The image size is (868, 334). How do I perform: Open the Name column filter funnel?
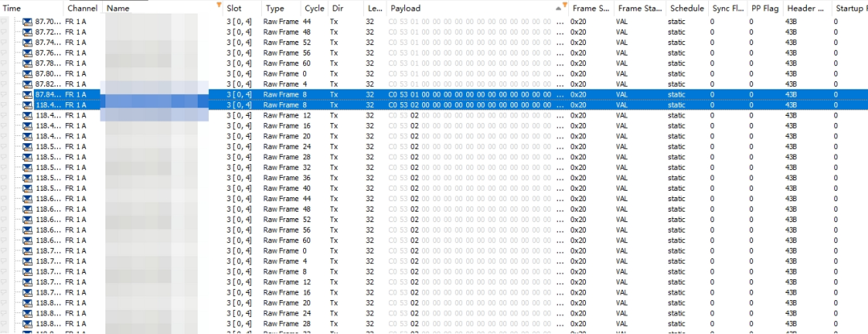(219, 6)
